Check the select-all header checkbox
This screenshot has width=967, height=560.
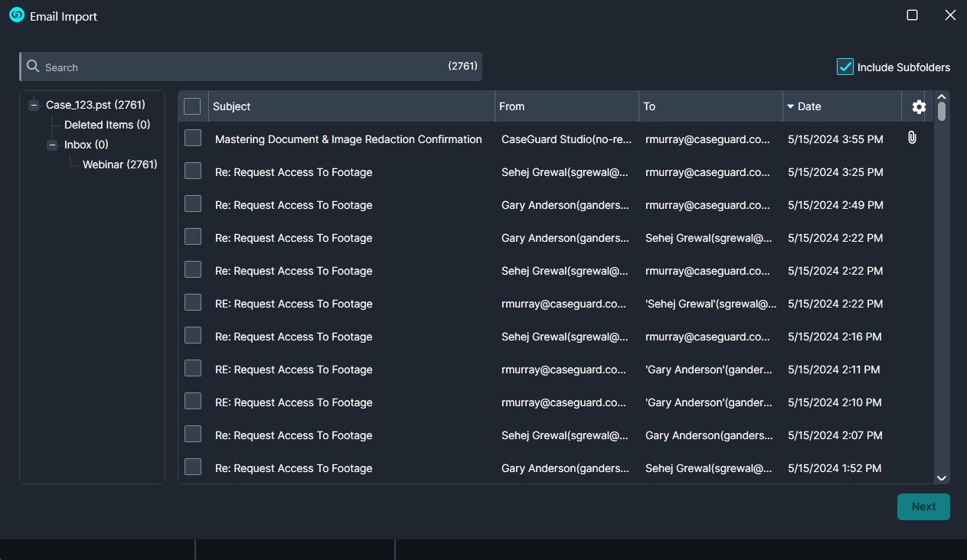[192, 106]
